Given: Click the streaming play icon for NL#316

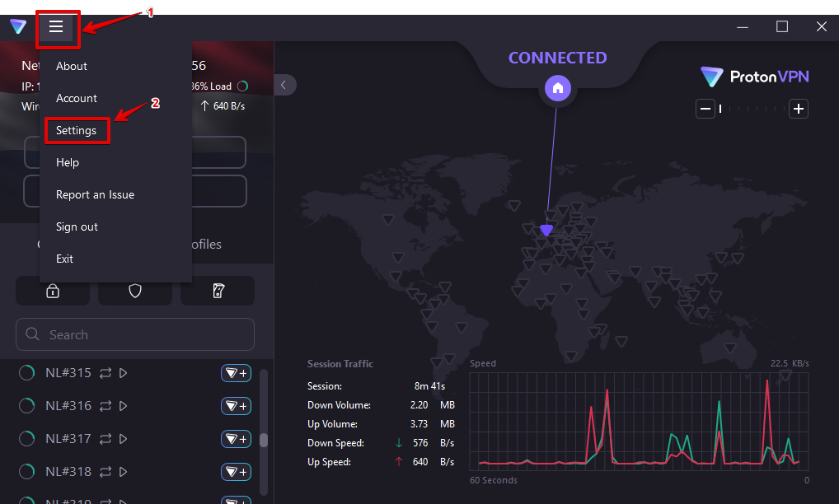Looking at the screenshot, I should coord(124,406).
